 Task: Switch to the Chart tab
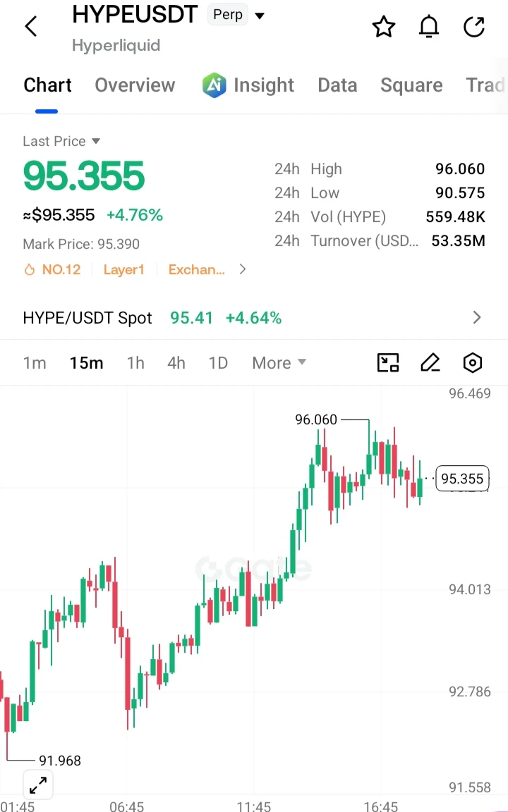click(x=47, y=85)
